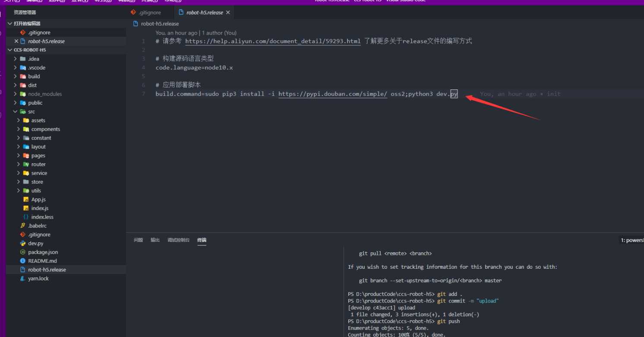Image resolution: width=644 pixels, height=337 pixels.
Task: Click the JS icon beside App.js
Action: pyautogui.click(x=26, y=200)
